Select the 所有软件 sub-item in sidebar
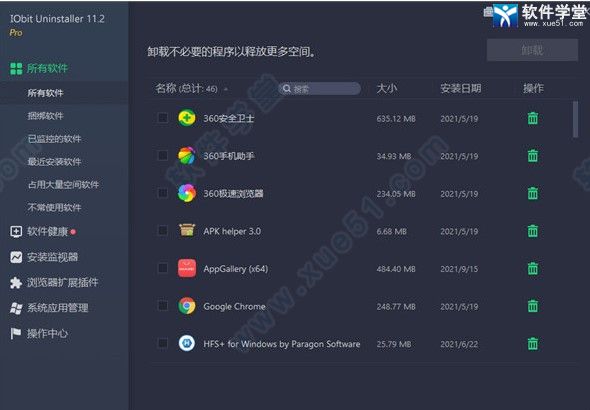 point(64,93)
